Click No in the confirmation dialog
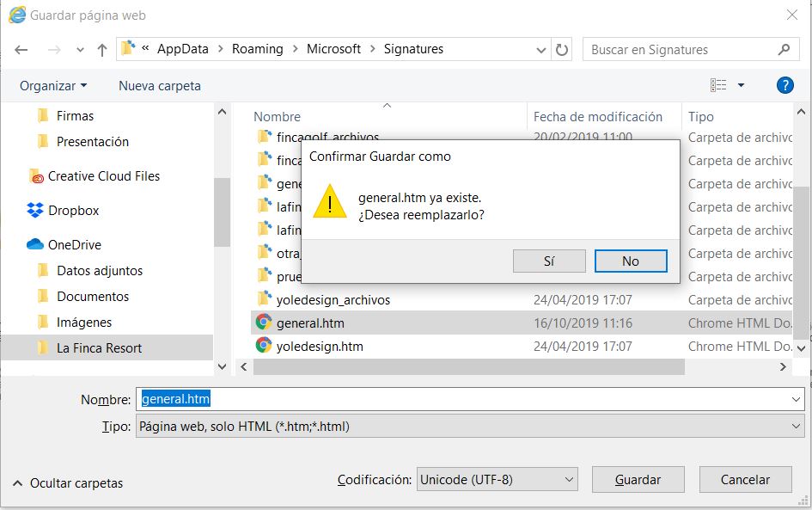The image size is (812, 510). (x=631, y=261)
